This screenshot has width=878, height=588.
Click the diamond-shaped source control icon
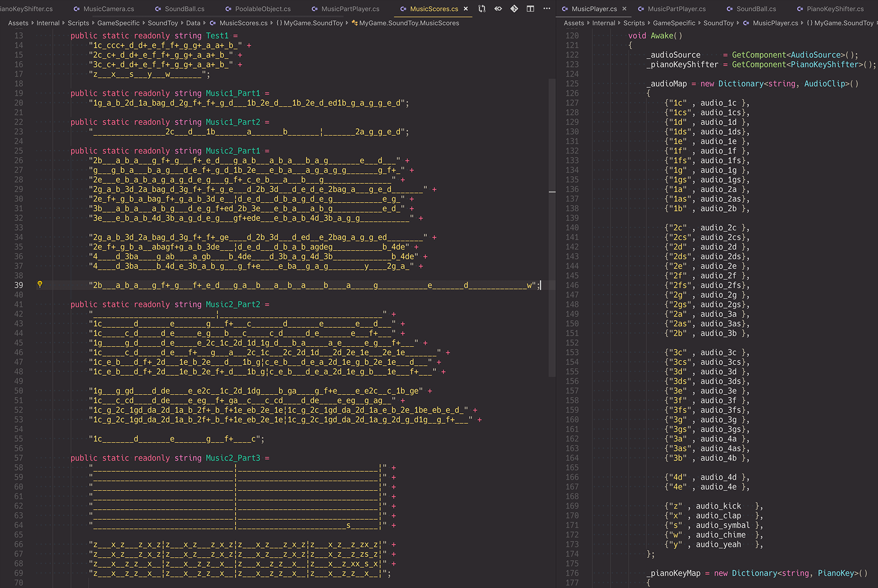514,9
